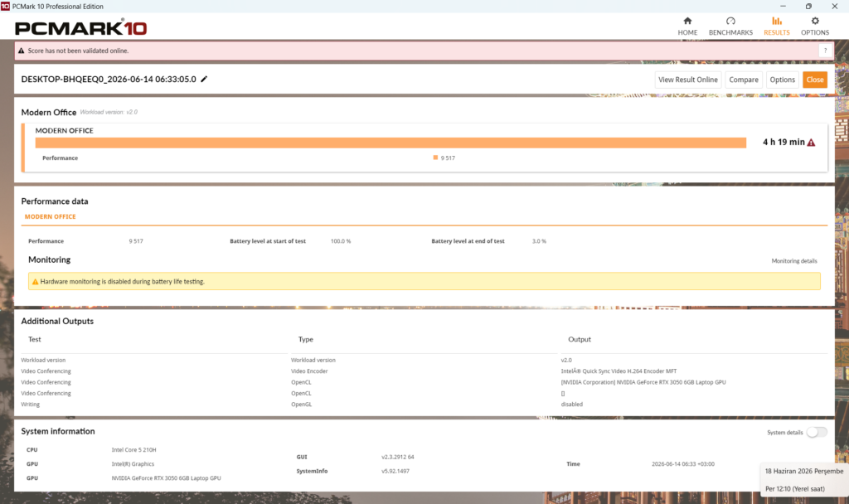The height and width of the screenshot is (504, 849).
Task: Open the result Options button
Action: click(x=782, y=80)
